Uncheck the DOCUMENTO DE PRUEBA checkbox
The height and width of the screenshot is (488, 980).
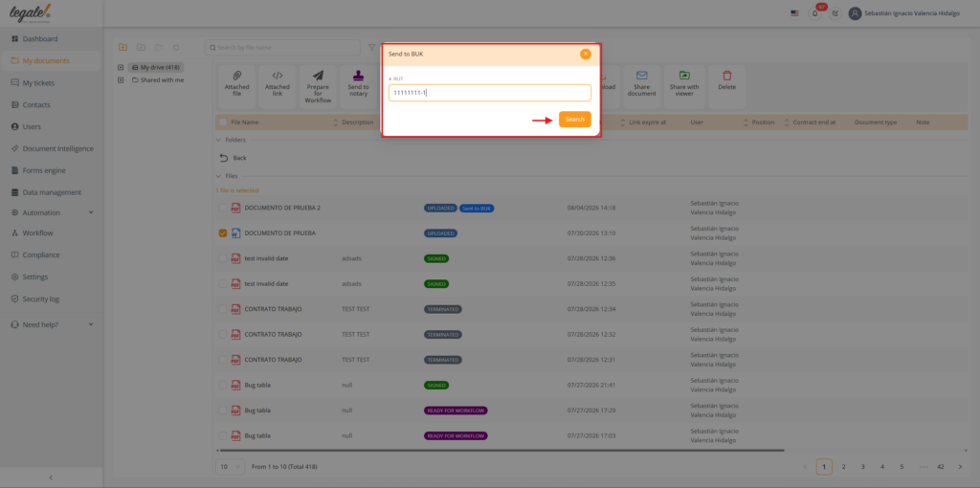(x=223, y=233)
